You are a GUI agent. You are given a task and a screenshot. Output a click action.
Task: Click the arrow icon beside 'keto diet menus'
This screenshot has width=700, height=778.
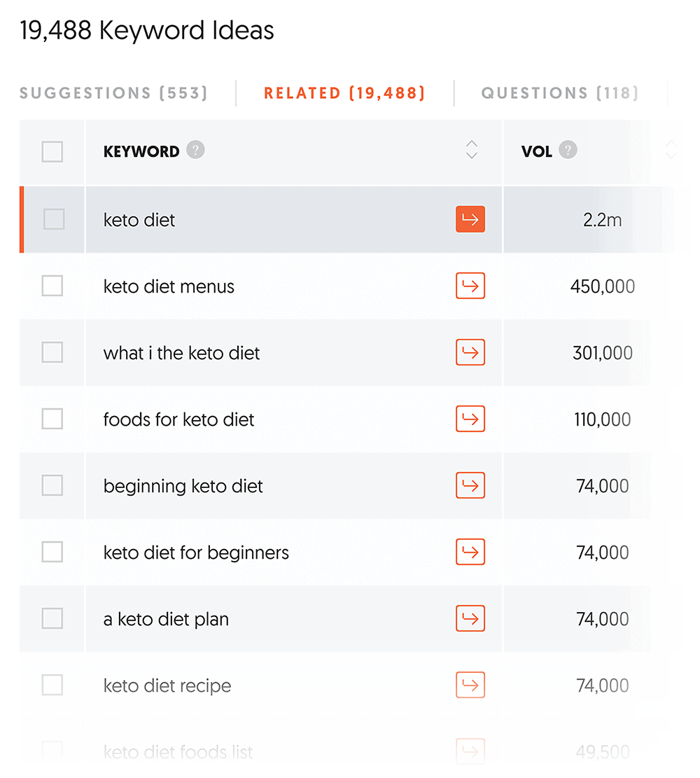pos(470,286)
